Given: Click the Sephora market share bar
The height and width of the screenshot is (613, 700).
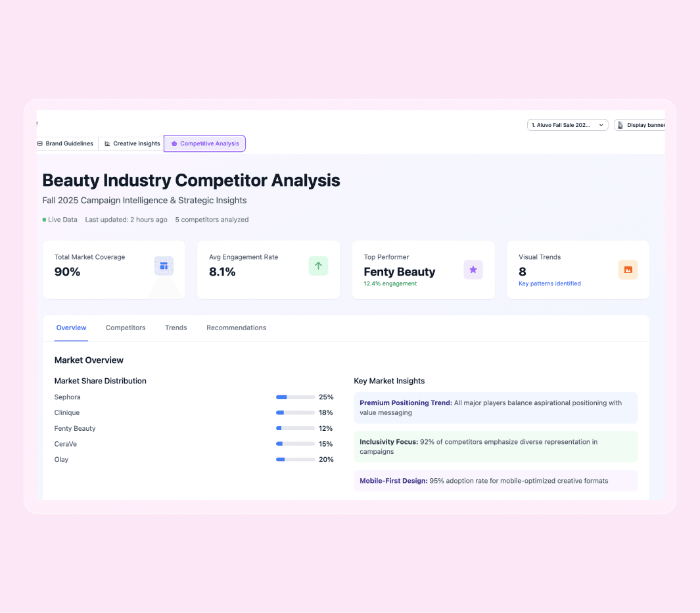Looking at the screenshot, I should point(295,397).
